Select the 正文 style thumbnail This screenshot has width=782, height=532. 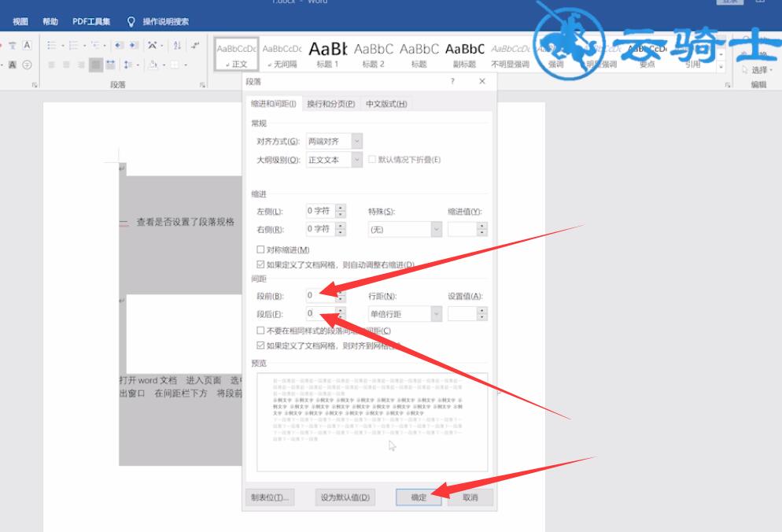coord(237,54)
